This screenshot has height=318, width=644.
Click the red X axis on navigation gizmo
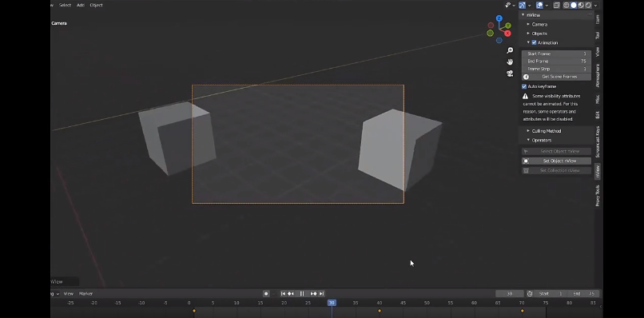pyautogui.click(x=507, y=34)
